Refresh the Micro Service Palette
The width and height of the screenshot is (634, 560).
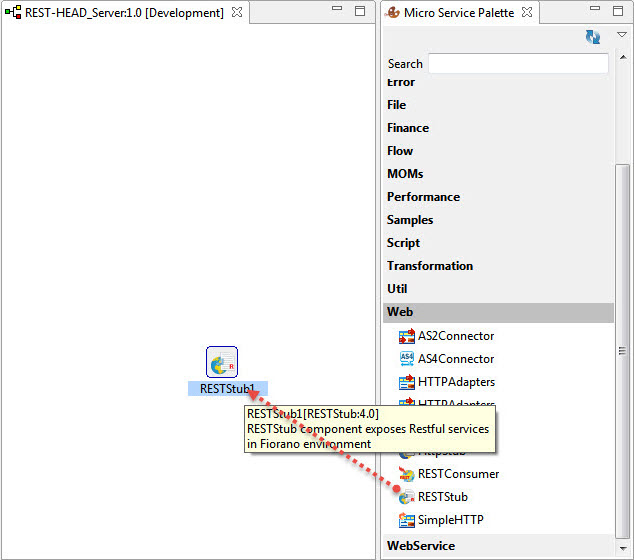593,37
